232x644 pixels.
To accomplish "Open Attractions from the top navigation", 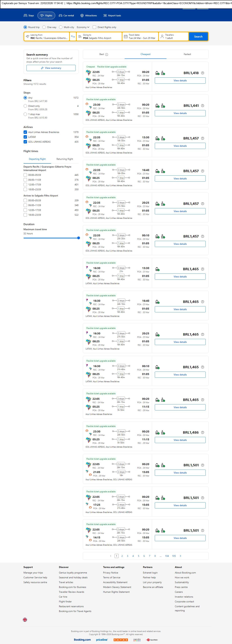I will click(x=89, y=15).
